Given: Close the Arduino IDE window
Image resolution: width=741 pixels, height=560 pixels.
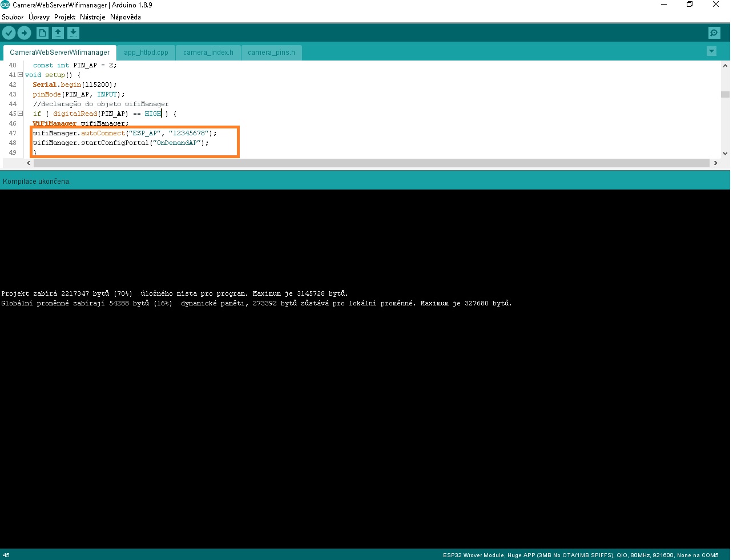Looking at the screenshot, I should (716, 5).
